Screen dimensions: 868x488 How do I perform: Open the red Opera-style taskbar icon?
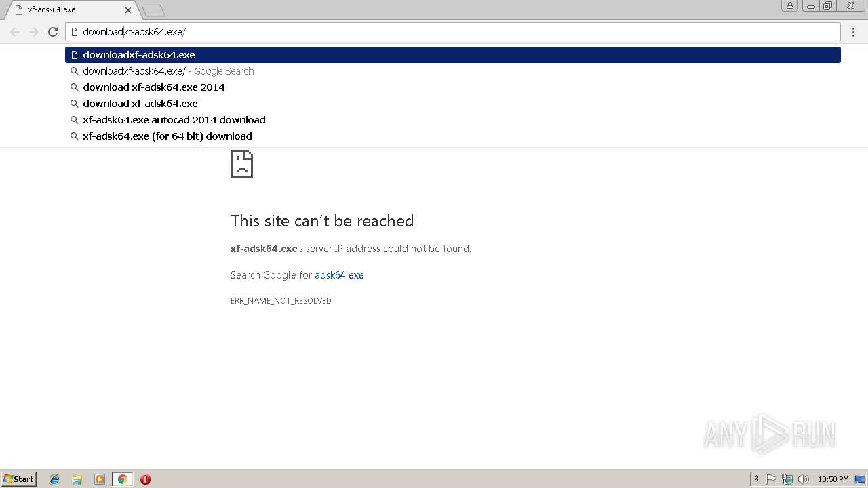(x=145, y=479)
